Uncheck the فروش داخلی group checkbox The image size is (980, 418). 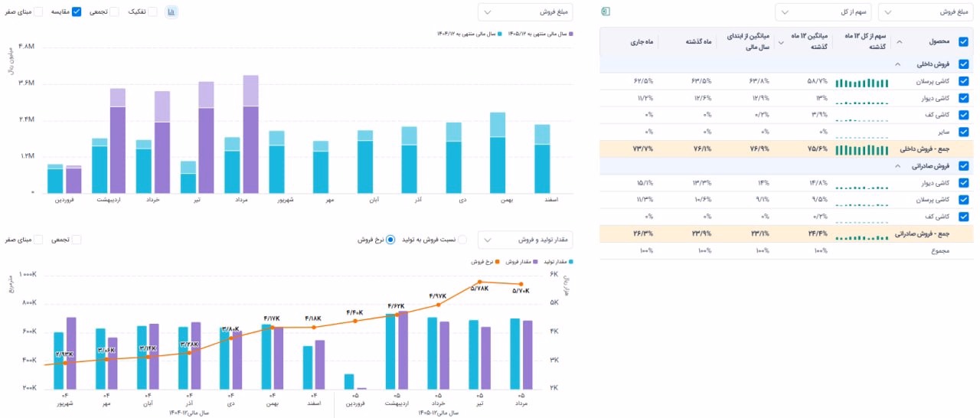[964, 64]
